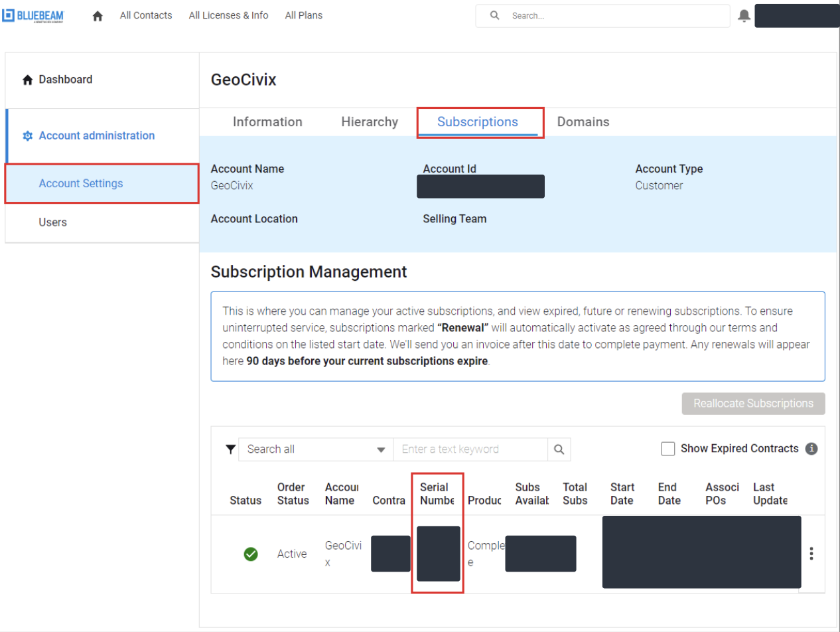Viewport: 840px width, 632px height.
Task: Click the magnifier icon in top search bar
Action: click(x=494, y=15)
